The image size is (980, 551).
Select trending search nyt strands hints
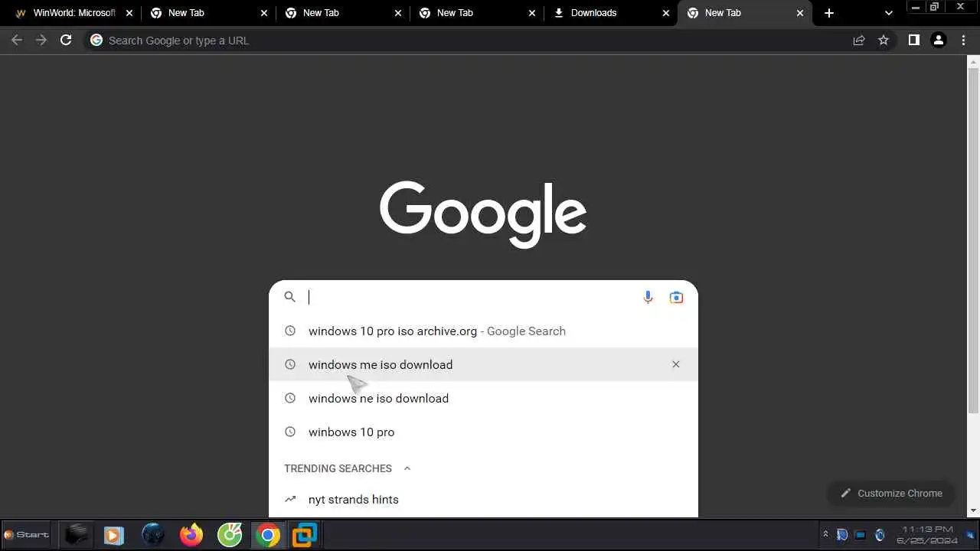(483, 499)
